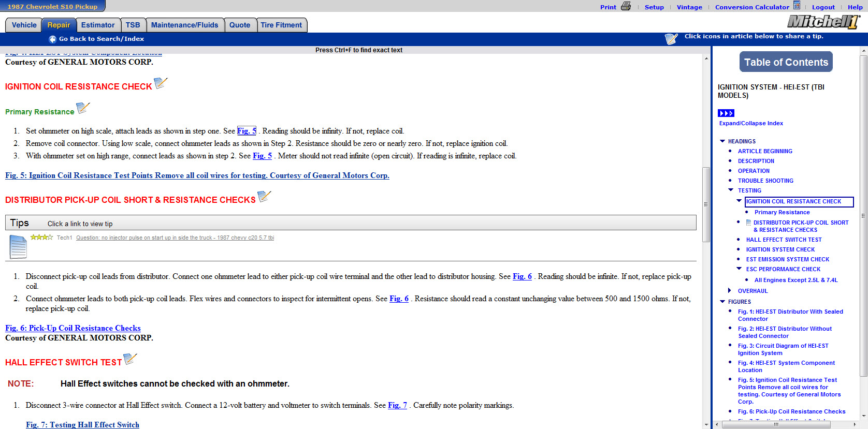Expand the OVERHAUL tree node
This screenshot has width=868, height=429.
[730, 290]
